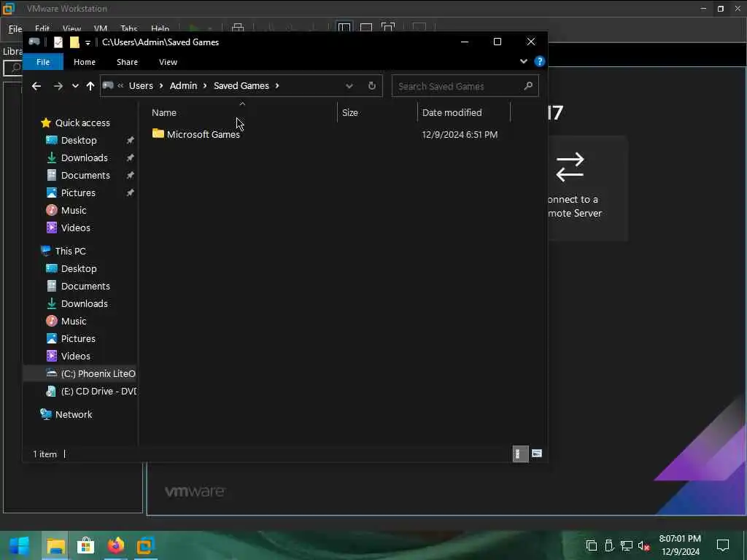The image size is (747, 560).
Task: Refresh the Saved Games folder
Action: pos(371,86)
